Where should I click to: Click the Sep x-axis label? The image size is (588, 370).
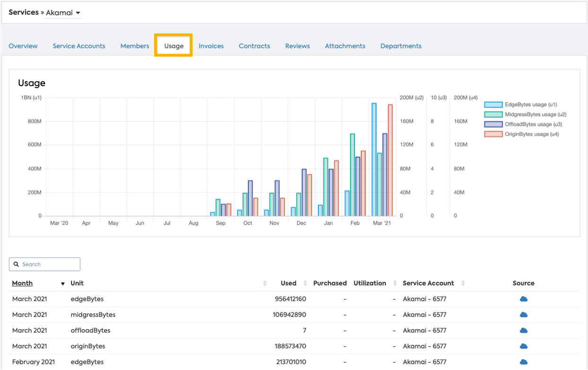pos(220,223)
